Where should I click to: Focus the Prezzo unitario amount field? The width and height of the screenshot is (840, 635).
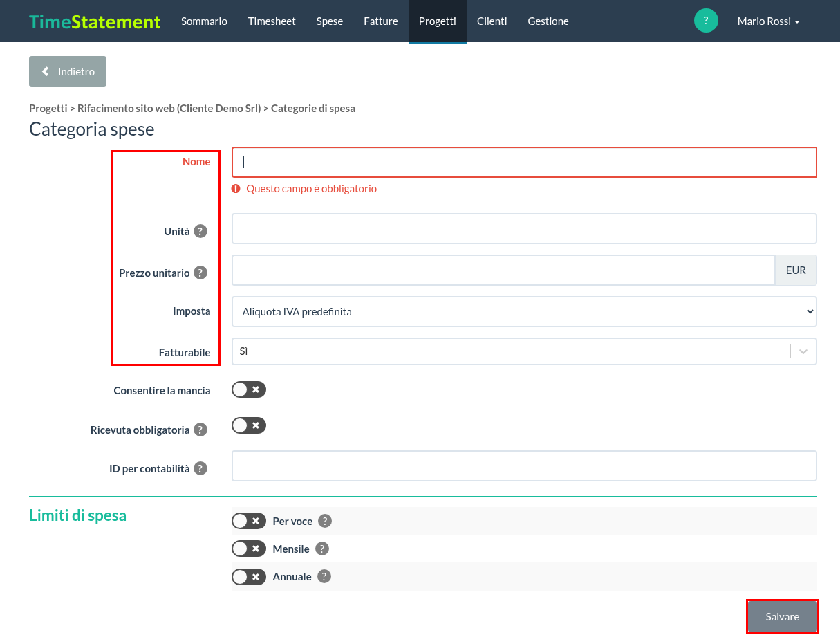pos(503,270)
